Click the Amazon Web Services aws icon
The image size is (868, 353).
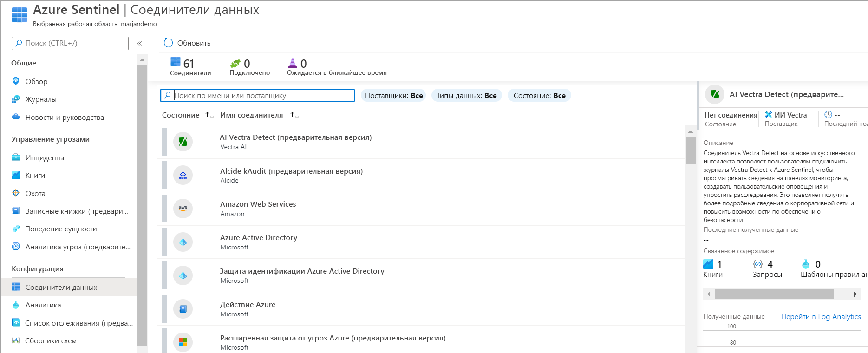183,209
